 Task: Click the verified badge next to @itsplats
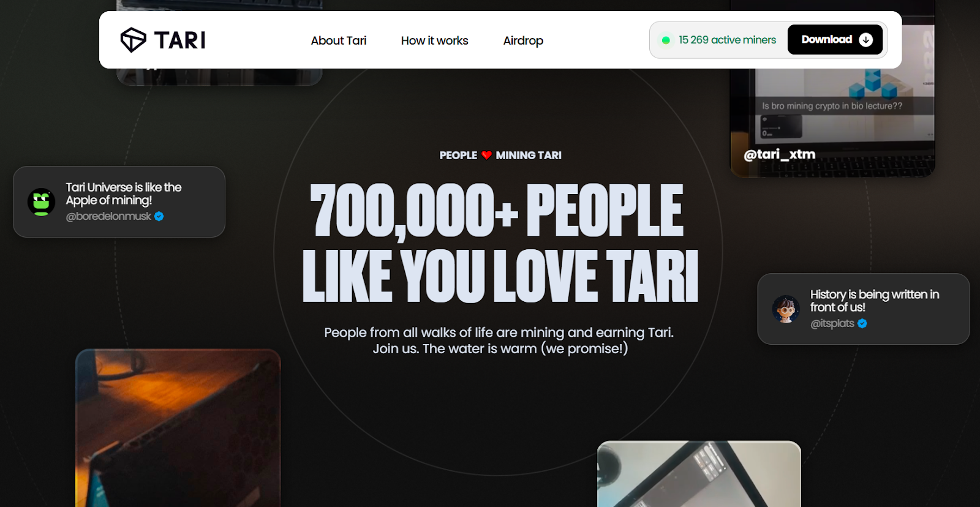coord(862,323)
